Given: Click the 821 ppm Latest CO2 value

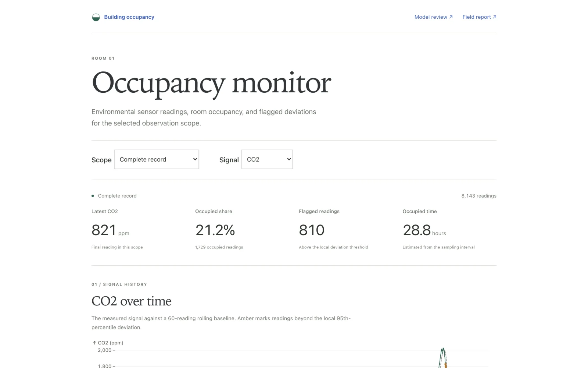Looking at the screenshot, I should click(110, 230).
